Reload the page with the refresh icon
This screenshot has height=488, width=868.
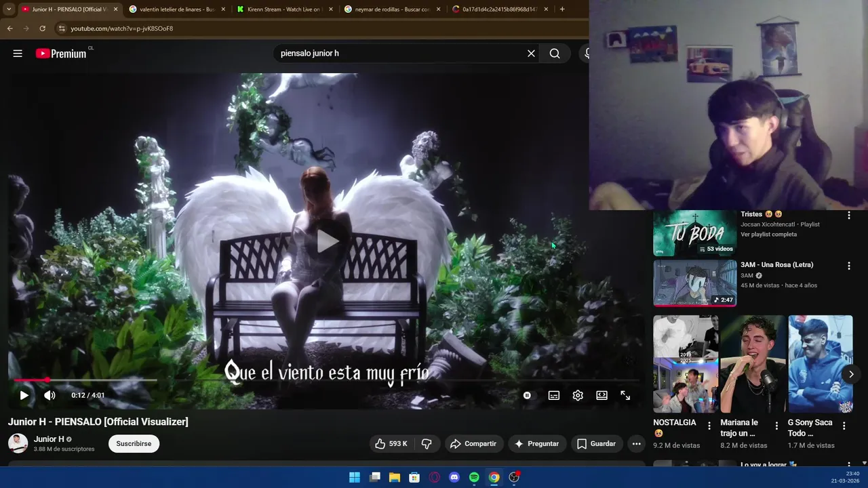click(42, 28)
